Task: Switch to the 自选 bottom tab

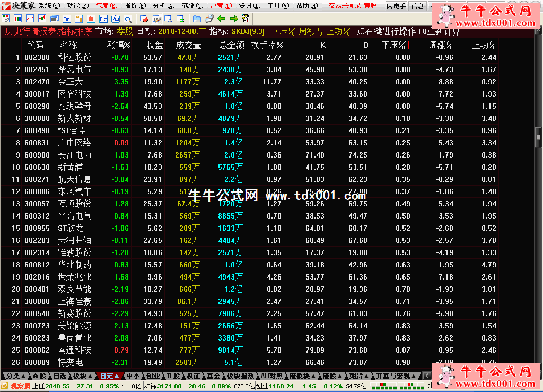Action: click(59, 376)
